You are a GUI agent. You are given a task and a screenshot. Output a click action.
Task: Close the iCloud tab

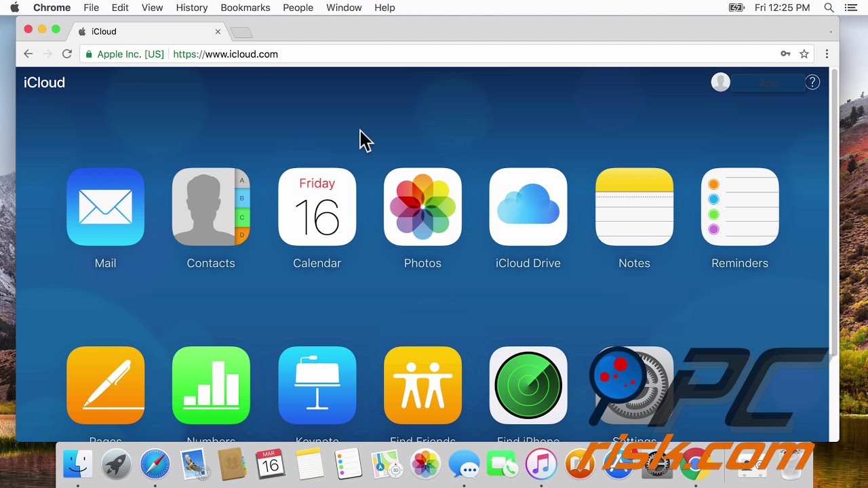218,31
